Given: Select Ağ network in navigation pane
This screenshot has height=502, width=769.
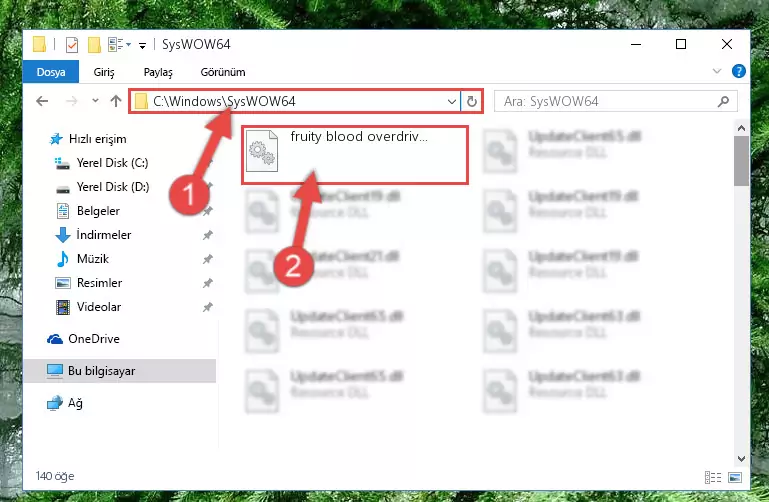Looking at the screenshot, I should click(x=75, y=403).
